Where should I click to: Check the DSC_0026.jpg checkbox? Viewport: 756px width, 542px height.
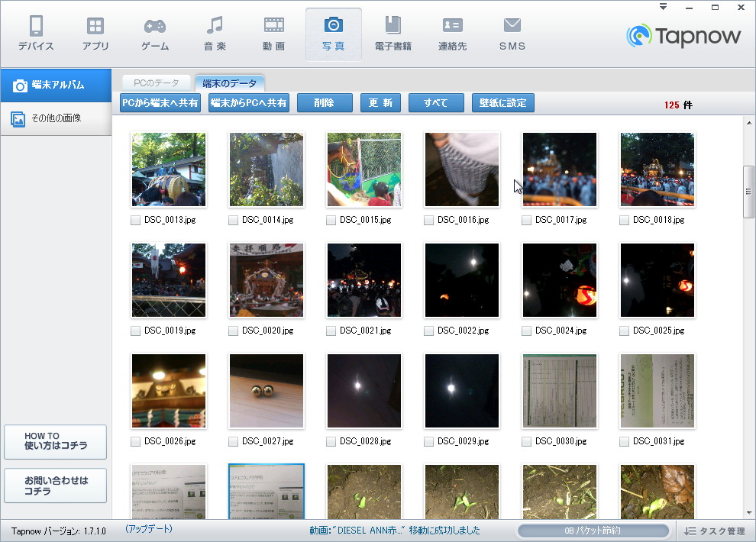coord(135,441)
